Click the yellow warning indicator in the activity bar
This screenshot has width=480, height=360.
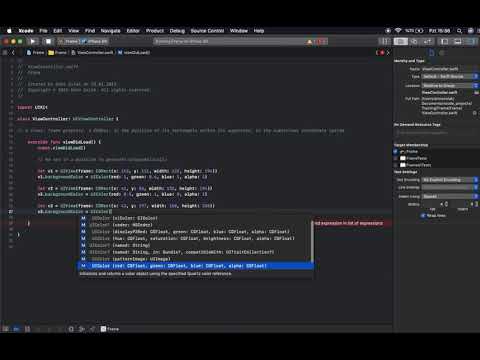point(310,42)
